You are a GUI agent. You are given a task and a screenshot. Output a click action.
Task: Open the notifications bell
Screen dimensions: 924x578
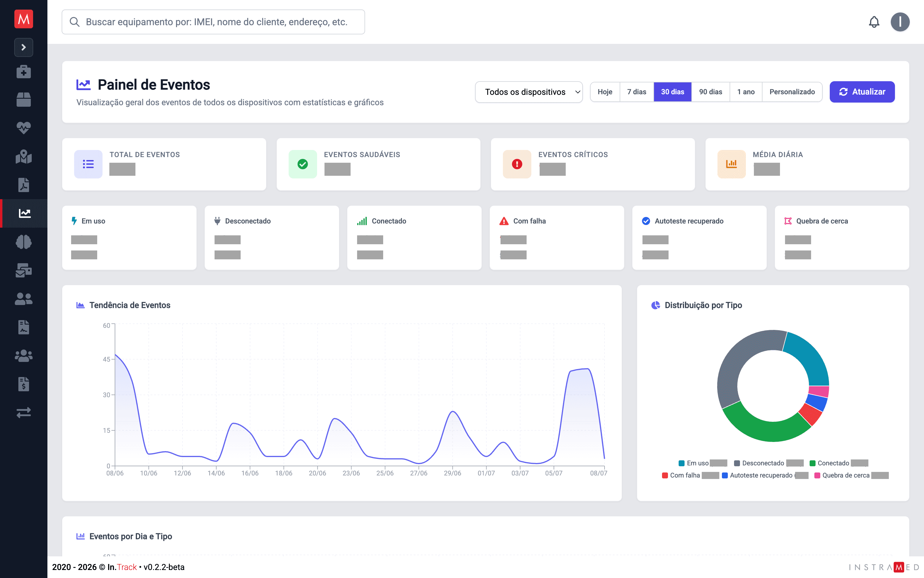[874, 22]
